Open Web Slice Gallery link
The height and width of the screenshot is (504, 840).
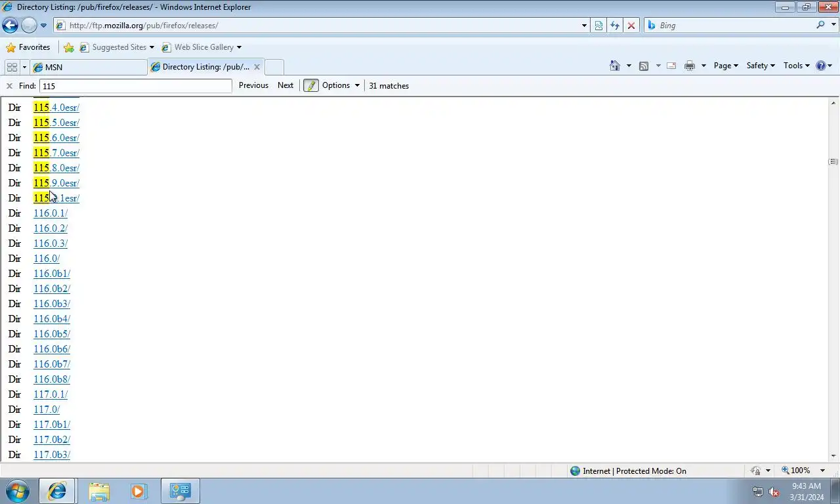201,47
